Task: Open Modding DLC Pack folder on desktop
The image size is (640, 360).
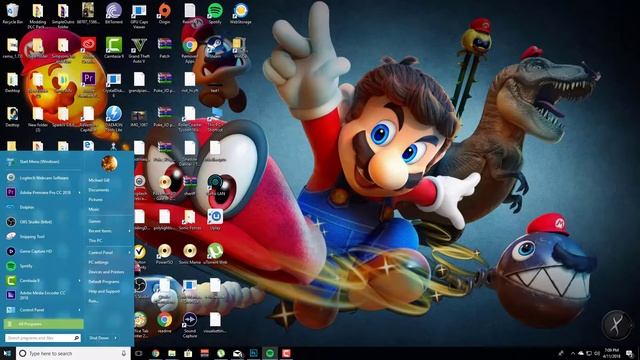Action: click(x=38, y=16)
